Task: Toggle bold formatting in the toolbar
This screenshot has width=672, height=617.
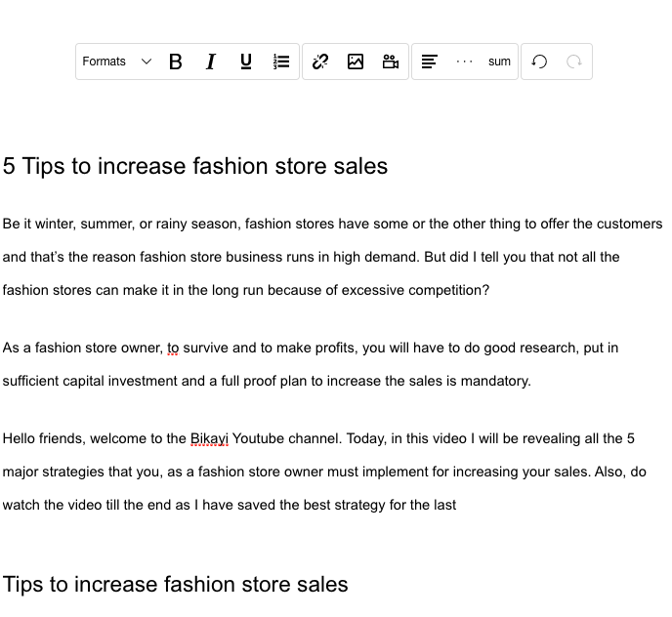Action: (175, 62)
